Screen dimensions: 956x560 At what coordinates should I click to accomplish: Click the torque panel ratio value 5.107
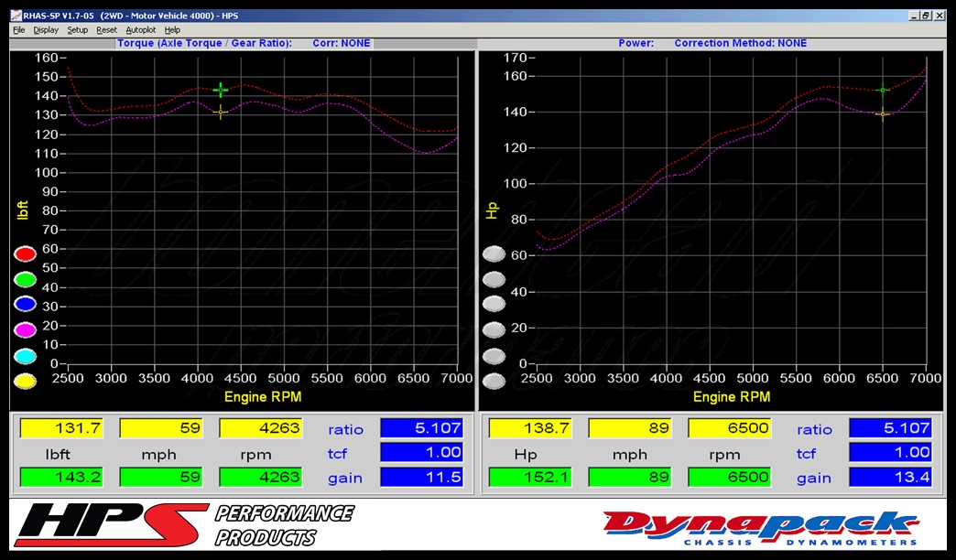pyautogui.click(x=422, y=427)
